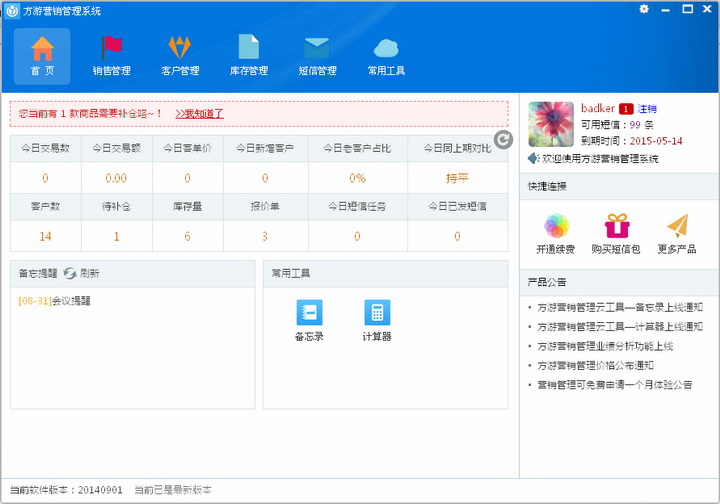Open the 备忘录 memo tool

pos(309,320)
